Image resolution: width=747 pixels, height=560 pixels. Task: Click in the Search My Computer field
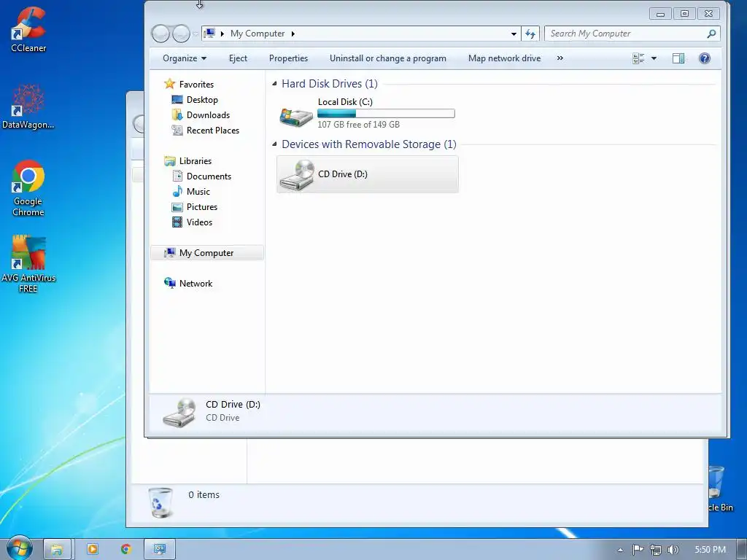[625, 34]
